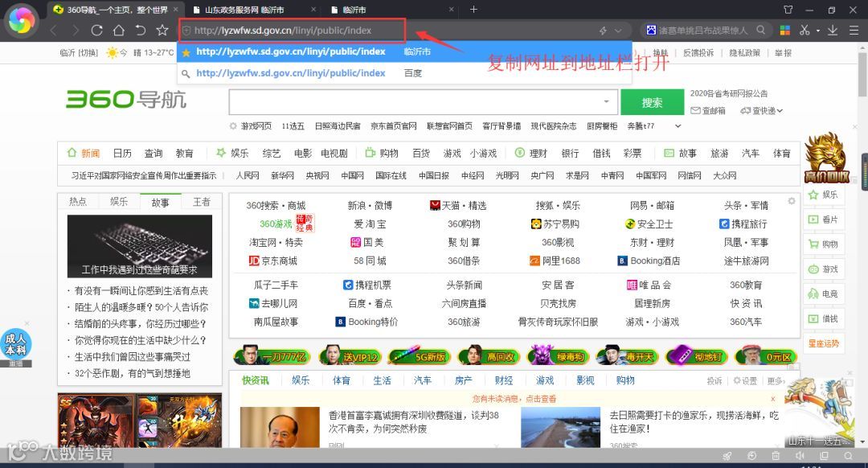Open the 天猫·精选 link

pyautogui.click(x=458, y=206)
